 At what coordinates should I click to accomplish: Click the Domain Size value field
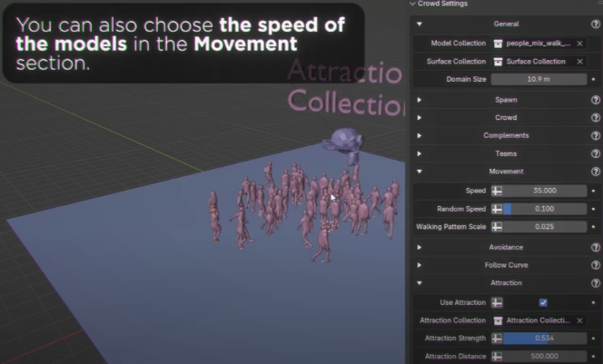(x=538, y=79)
